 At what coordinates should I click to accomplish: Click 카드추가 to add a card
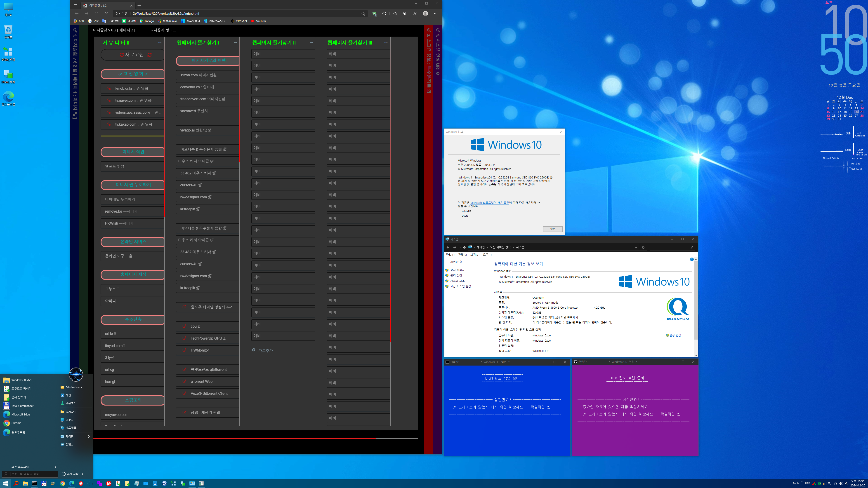click(262, 350)
